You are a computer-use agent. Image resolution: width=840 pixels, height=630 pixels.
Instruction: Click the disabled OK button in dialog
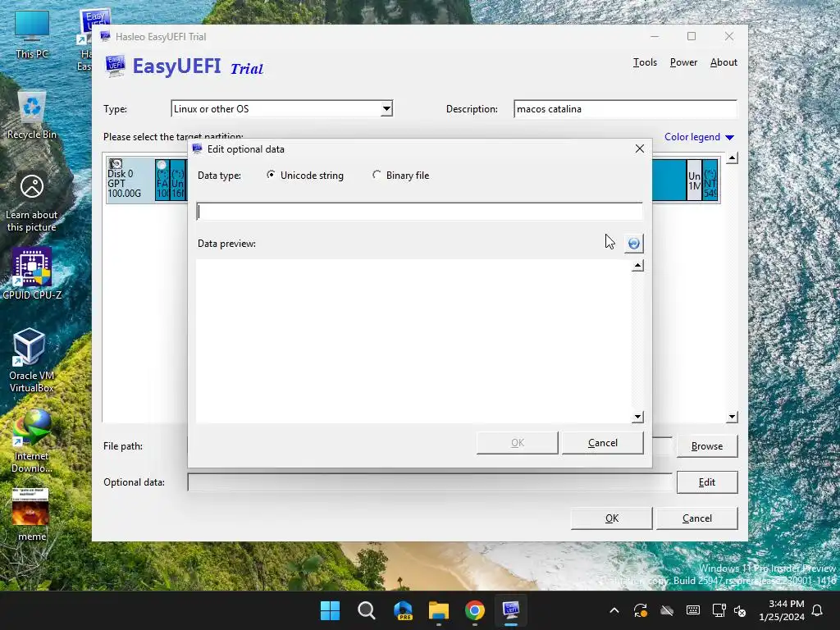pyautogui.click(x=518, y=443)
